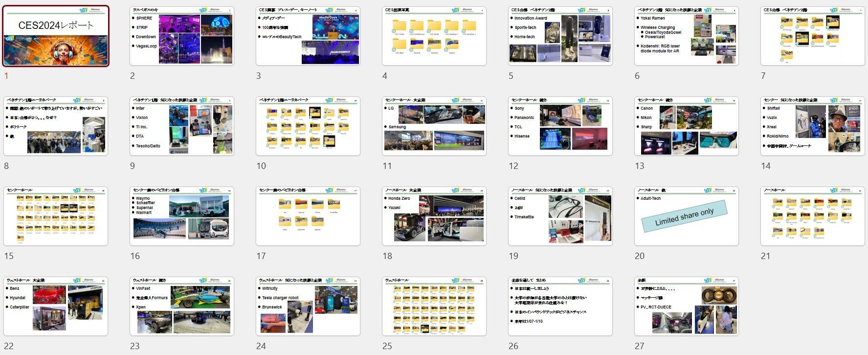Select slide 23 listing VinFast and Xpen
The height and width of the screenshot is (355, 868).
point(182,307)
